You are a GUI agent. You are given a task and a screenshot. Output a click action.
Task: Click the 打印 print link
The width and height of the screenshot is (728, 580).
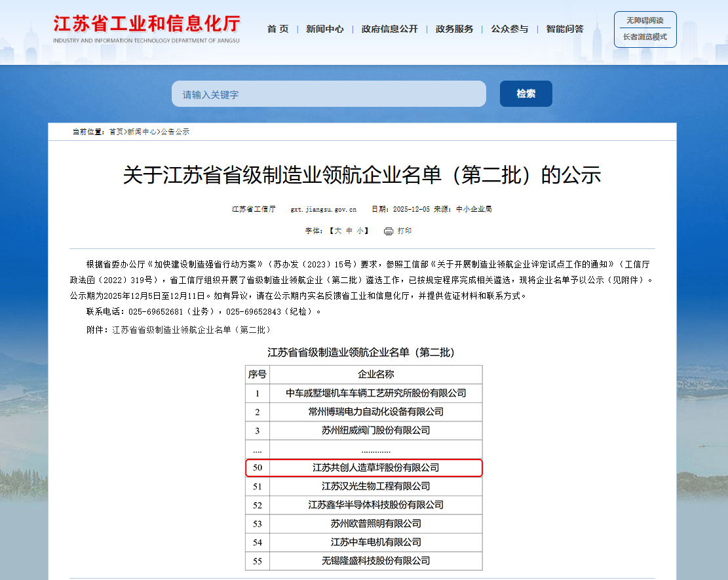[404, 231]
